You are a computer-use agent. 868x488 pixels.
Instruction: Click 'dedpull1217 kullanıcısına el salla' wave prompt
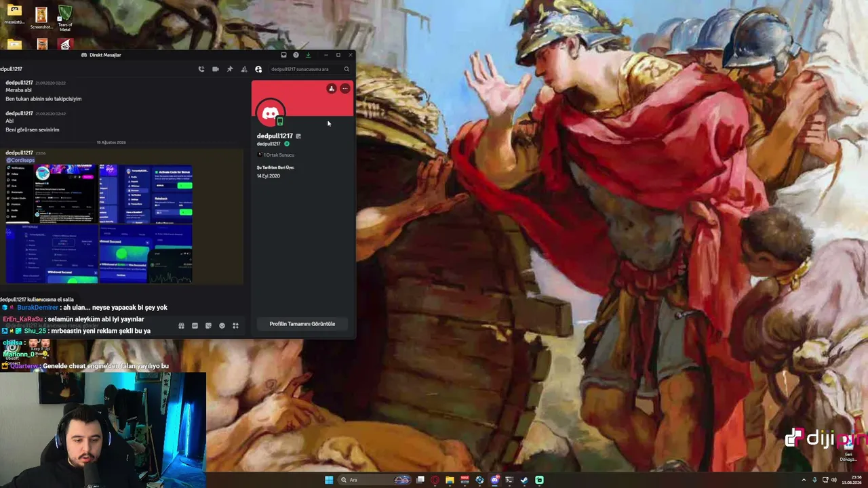37,300
